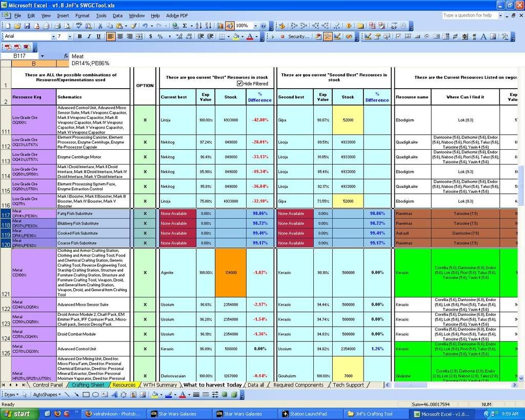Screen dimensions: 525x420
Task: Open the Adobe PDF menu
Action: [177, 15]
